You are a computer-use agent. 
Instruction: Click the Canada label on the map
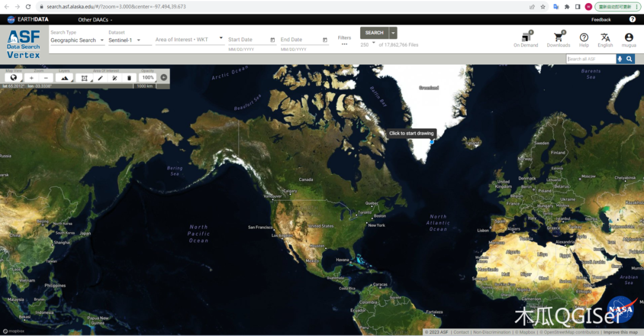click(x=306, y=179)
